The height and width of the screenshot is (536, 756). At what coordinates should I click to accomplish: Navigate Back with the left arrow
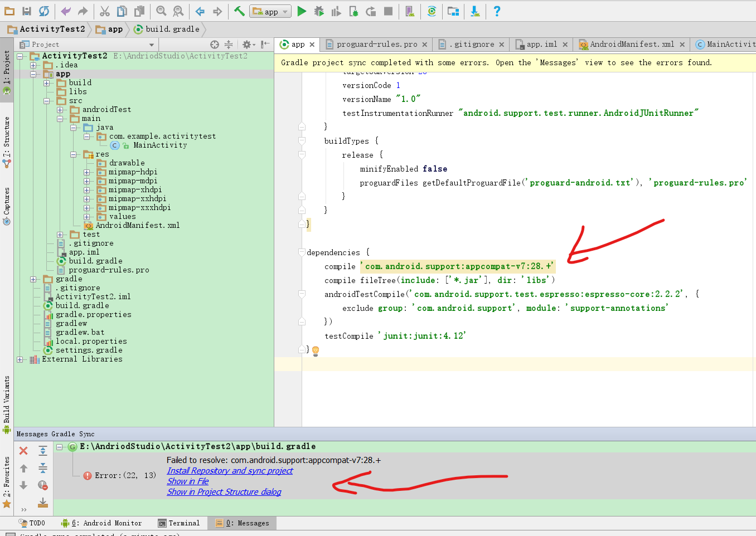pyautogui.click(x=200, y=11)
